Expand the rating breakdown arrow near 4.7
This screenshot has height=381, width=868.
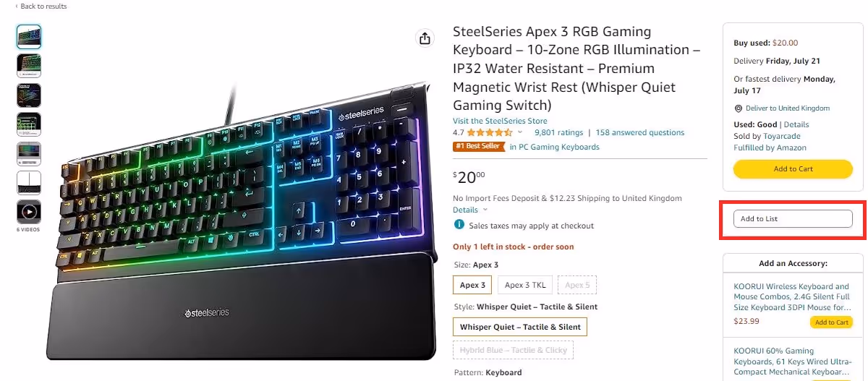pyautogui.click(x=520, y=133)
